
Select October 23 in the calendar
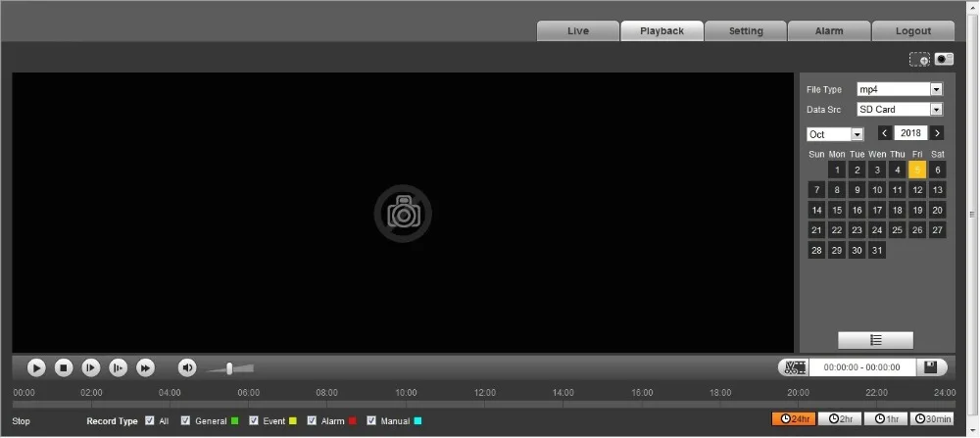[857, 230]
